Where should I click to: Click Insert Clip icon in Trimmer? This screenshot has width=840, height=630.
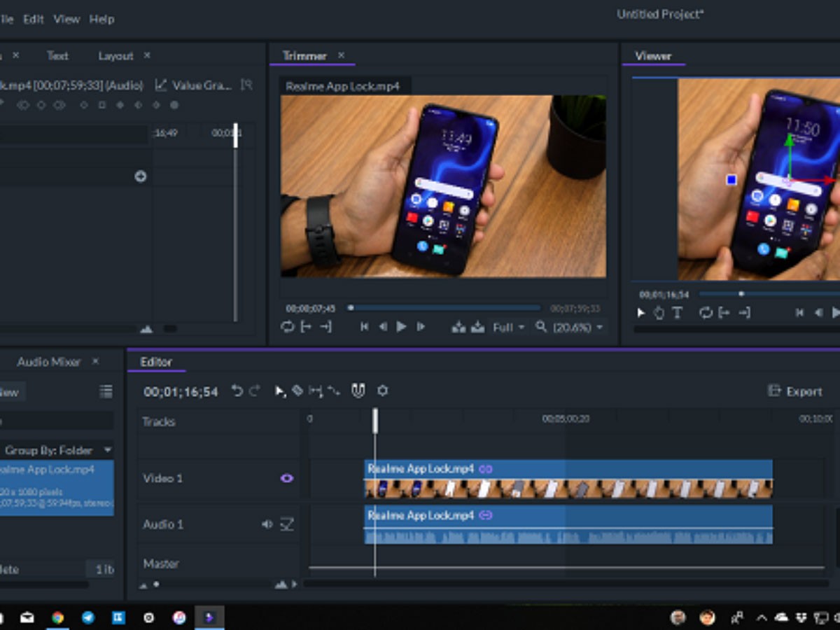[x=458, y=326]
